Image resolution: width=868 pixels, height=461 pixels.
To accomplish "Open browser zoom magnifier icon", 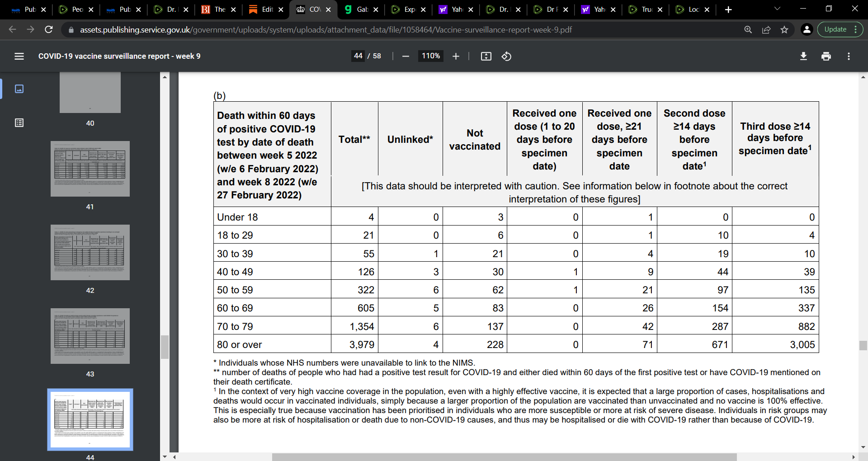I will coord(748,29).
